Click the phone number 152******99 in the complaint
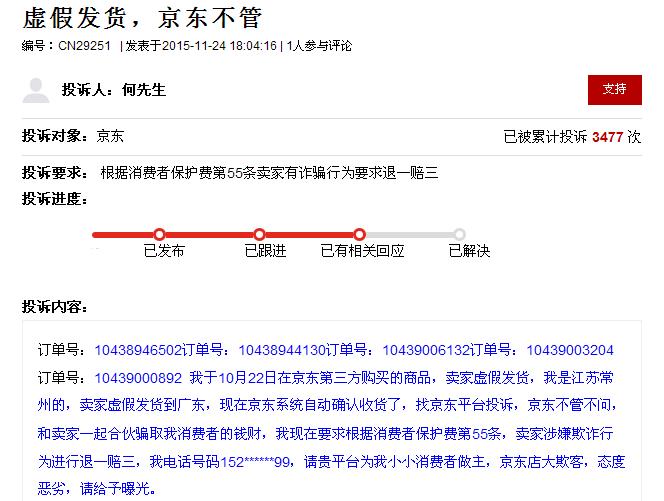664x501 pixels. [255, 461]
